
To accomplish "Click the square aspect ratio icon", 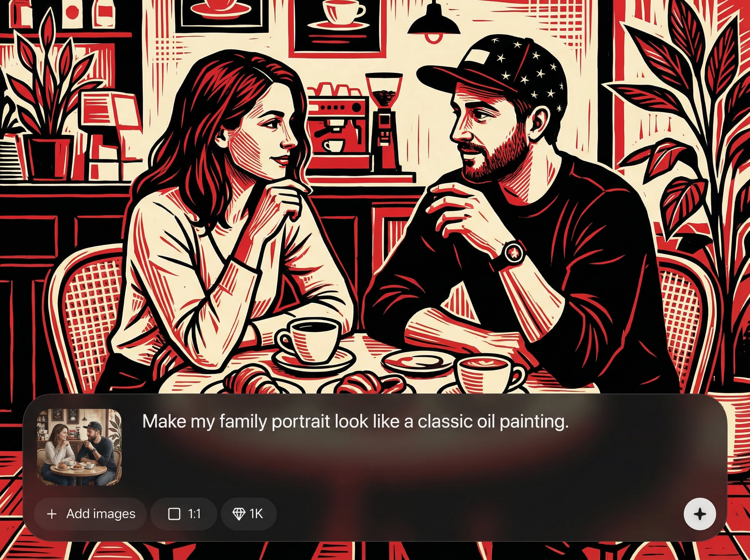I will coord(174,514).
